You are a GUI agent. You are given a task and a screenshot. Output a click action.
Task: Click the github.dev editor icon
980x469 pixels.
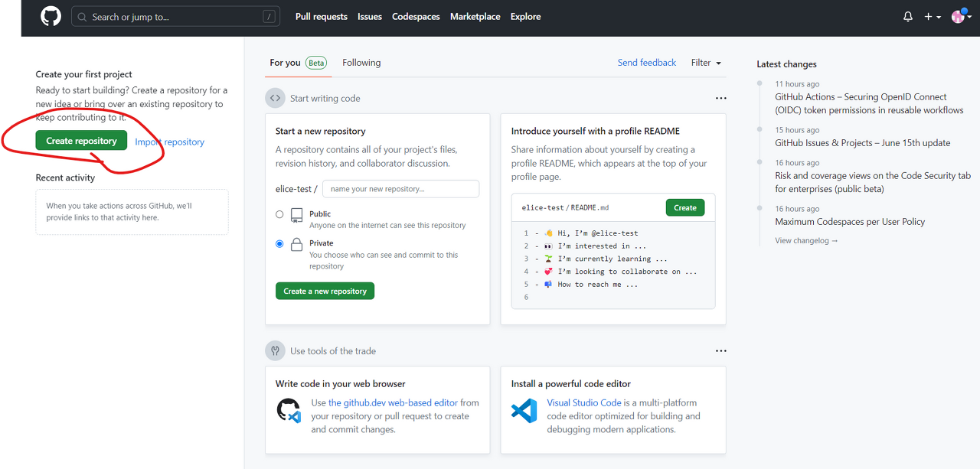pyautogui.click(x=289, y=411)
